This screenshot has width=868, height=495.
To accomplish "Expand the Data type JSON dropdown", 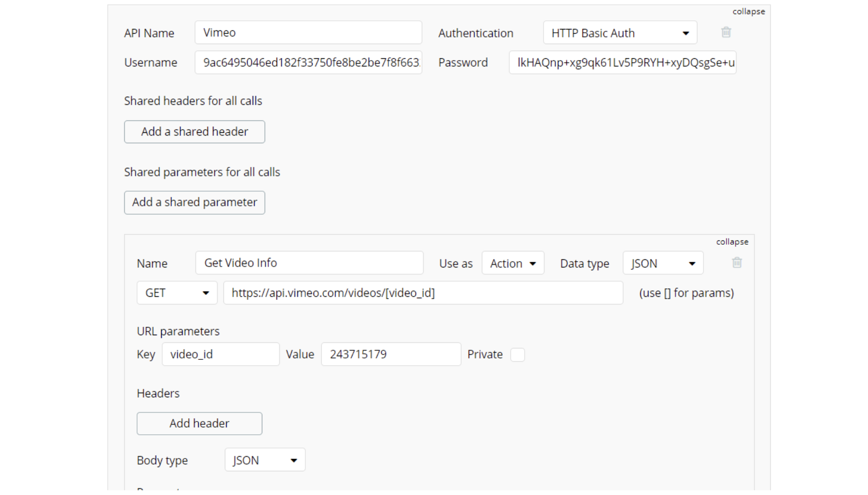I will coord(663,263).
